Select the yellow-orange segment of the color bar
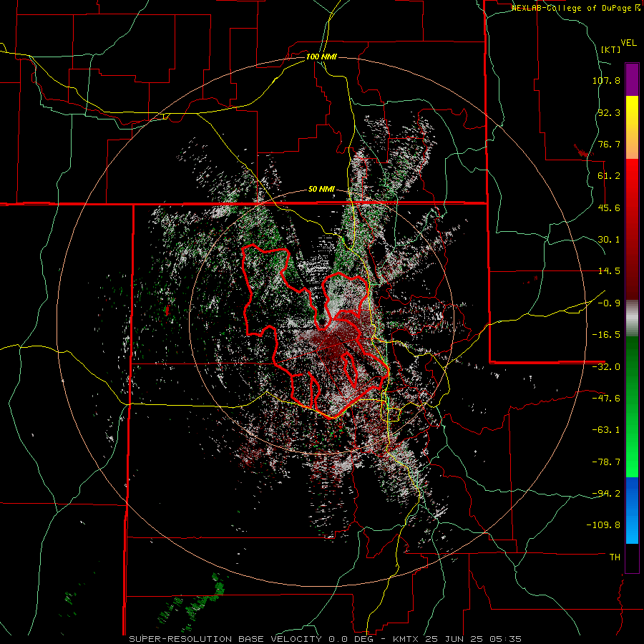This screenshot has width=644, height=644. coord(632,127)
